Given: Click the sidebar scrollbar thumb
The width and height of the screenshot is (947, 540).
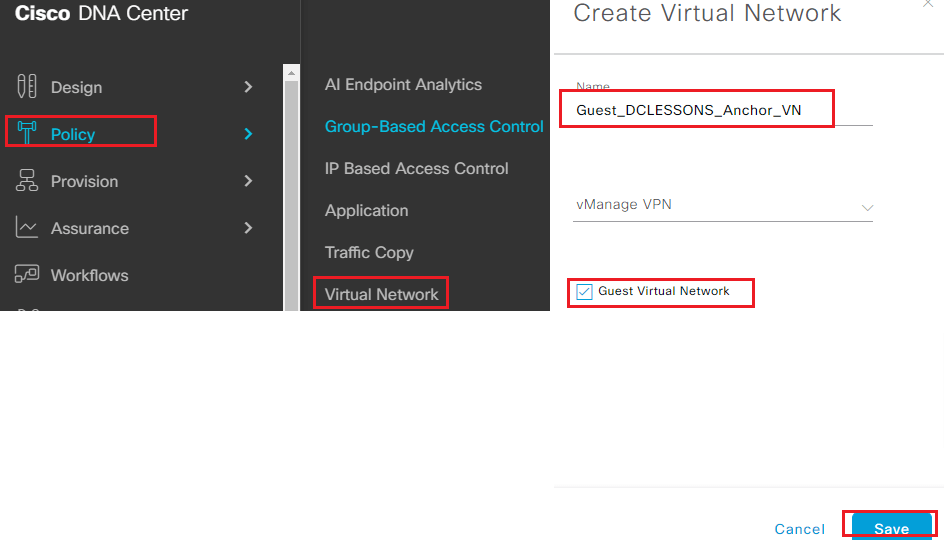Looking at the screenshot, I should [291, 196].
